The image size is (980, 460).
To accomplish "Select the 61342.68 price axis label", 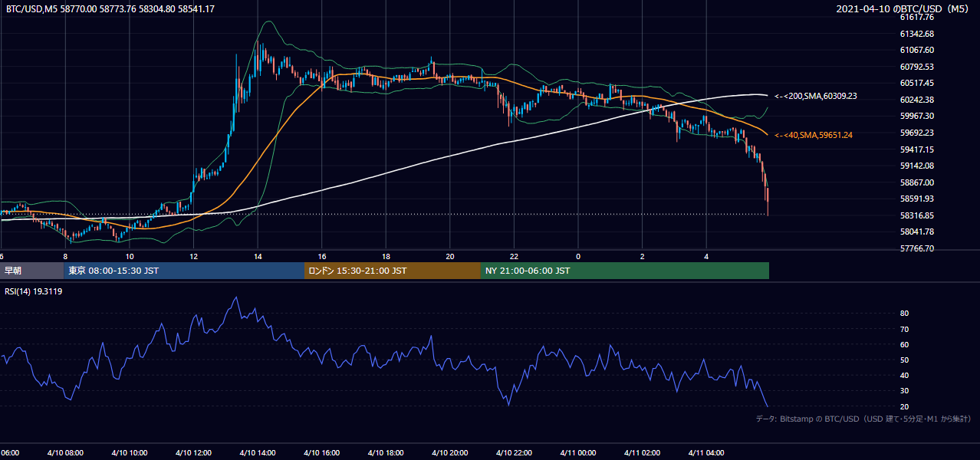I will click(917, 34).
